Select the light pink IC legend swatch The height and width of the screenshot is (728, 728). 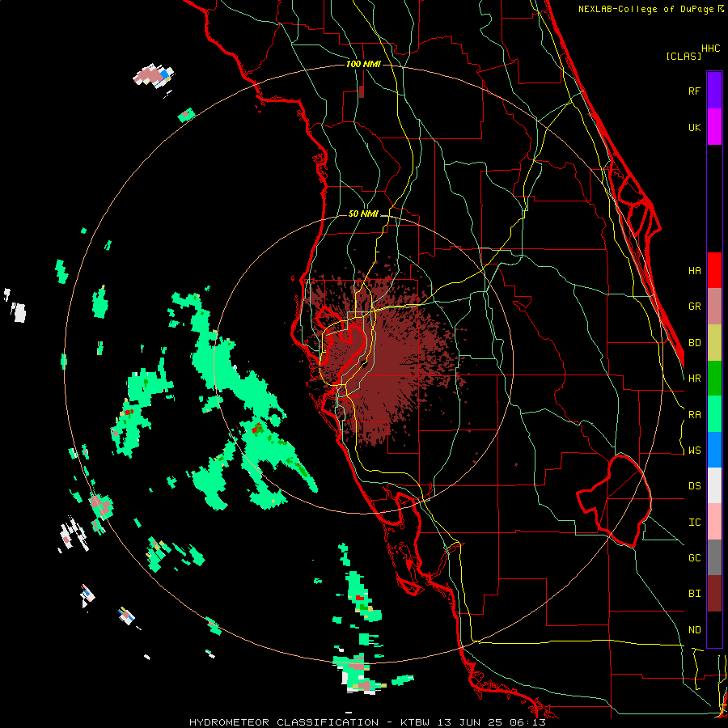[714, 522]
